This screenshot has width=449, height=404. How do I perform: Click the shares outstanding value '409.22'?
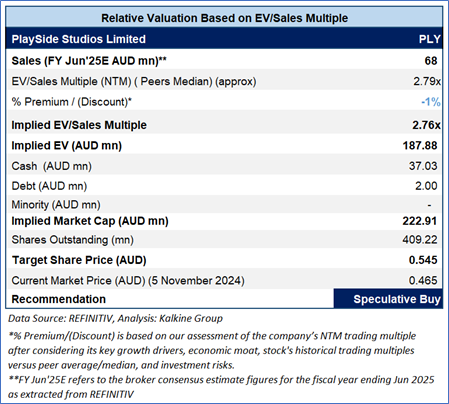coord(420,240)
